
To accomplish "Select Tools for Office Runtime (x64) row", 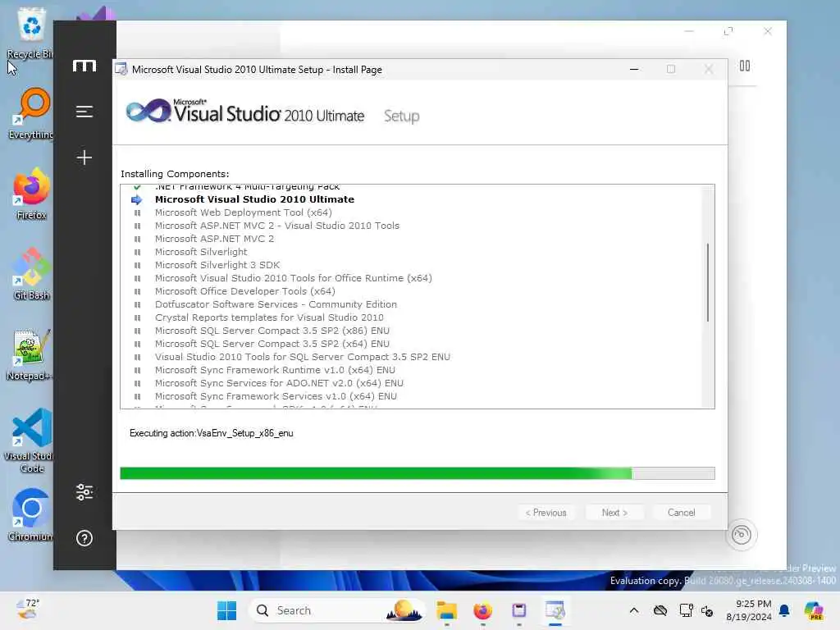I will point(293,278).
